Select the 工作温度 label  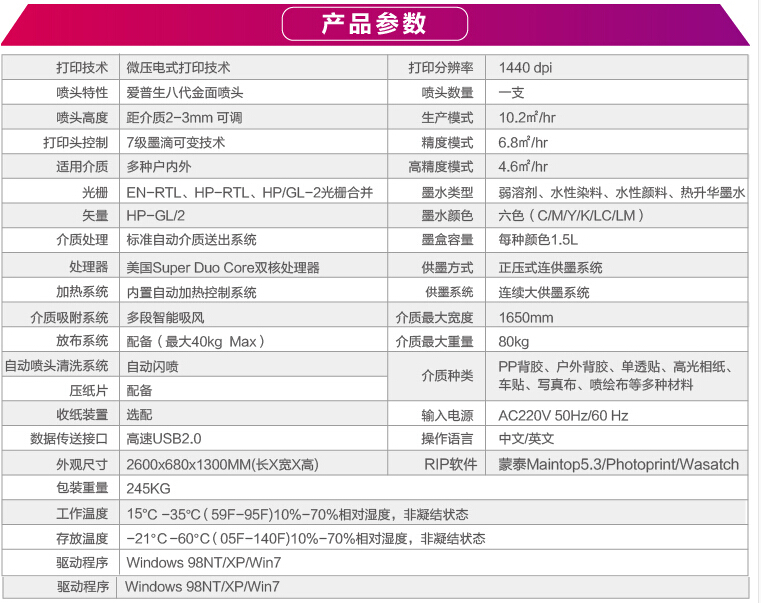(x=82, y=514)
